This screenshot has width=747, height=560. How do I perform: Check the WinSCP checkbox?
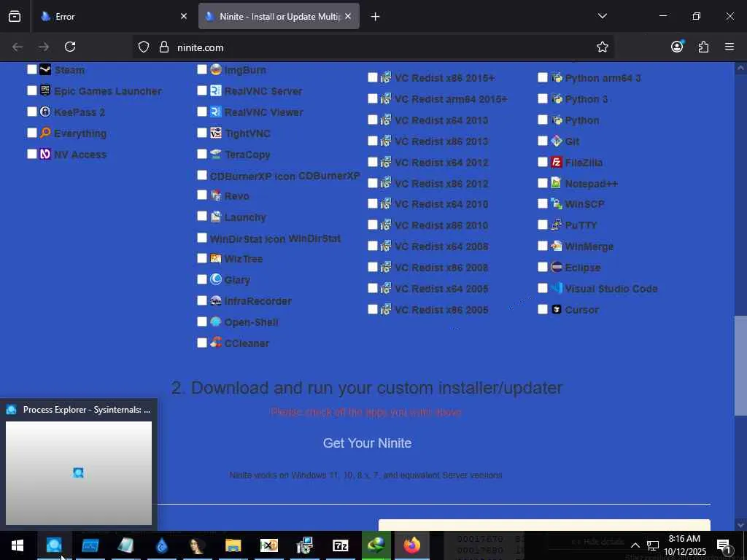(543, 204)
